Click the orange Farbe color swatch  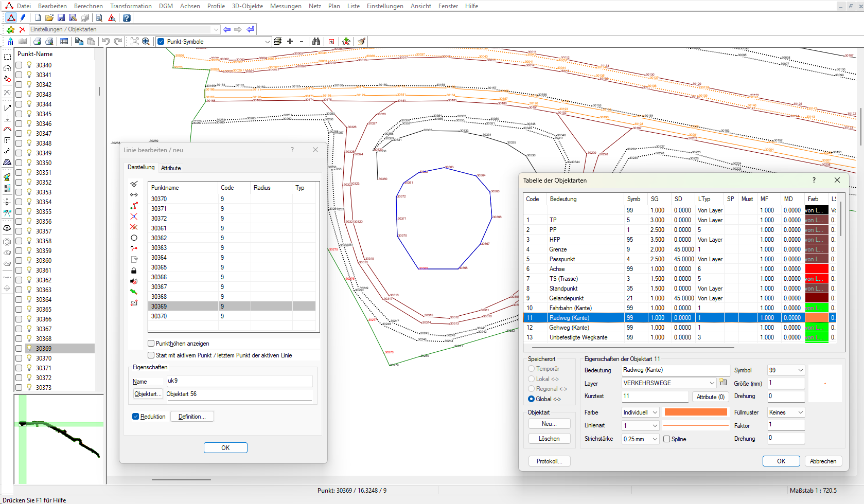(x=696, y=412)
